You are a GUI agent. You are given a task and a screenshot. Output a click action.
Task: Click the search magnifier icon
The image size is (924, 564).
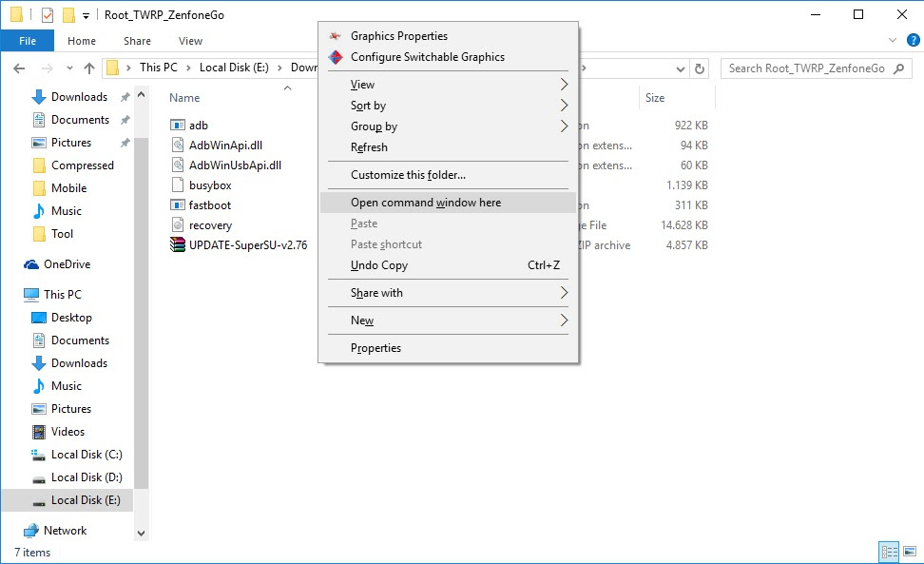click(898, 68)
